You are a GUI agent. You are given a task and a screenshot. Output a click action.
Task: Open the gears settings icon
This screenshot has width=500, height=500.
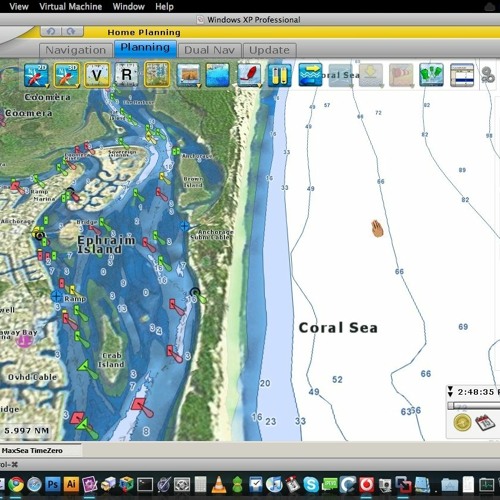coord(488,75)
